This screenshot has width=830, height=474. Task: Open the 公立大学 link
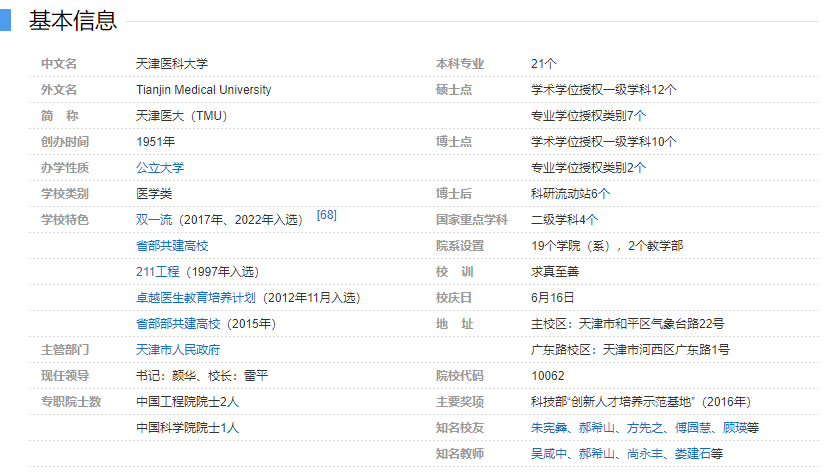tap(160, 168)
